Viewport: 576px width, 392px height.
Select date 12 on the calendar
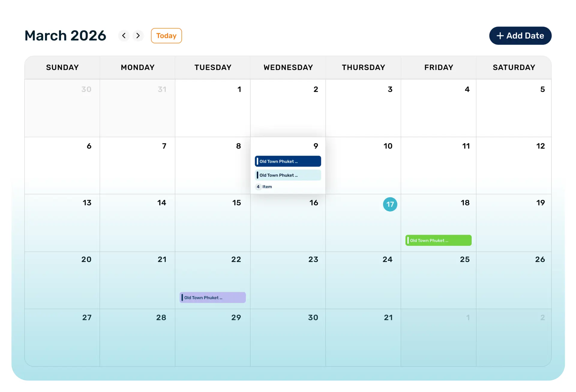point(540,146)
